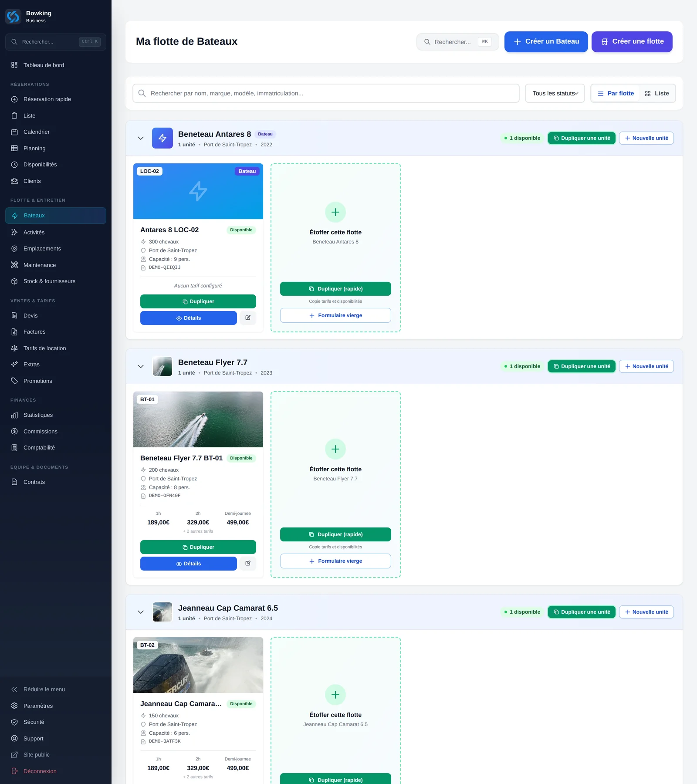Image resolution: width=697 pixels, height=784 pixels.
Task: Collapse the Beneteau Antares 8 fleet section
Action: [141, 138]
